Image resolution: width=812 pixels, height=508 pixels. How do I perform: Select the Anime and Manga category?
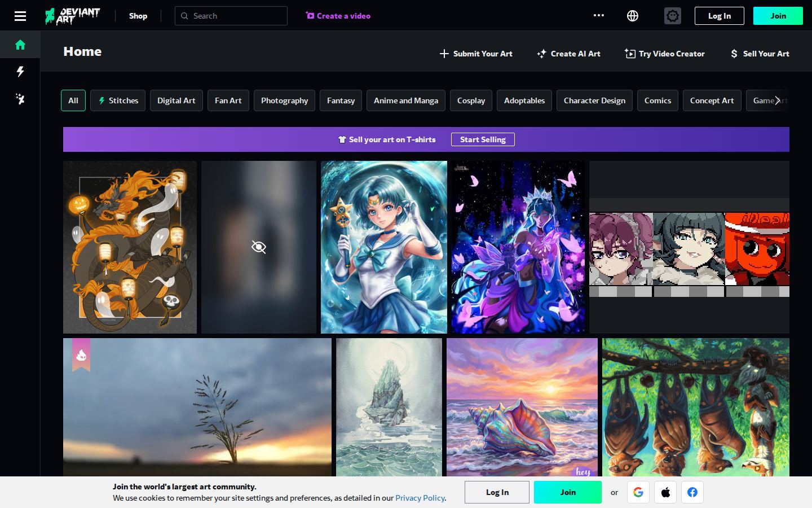pos(406,100)
